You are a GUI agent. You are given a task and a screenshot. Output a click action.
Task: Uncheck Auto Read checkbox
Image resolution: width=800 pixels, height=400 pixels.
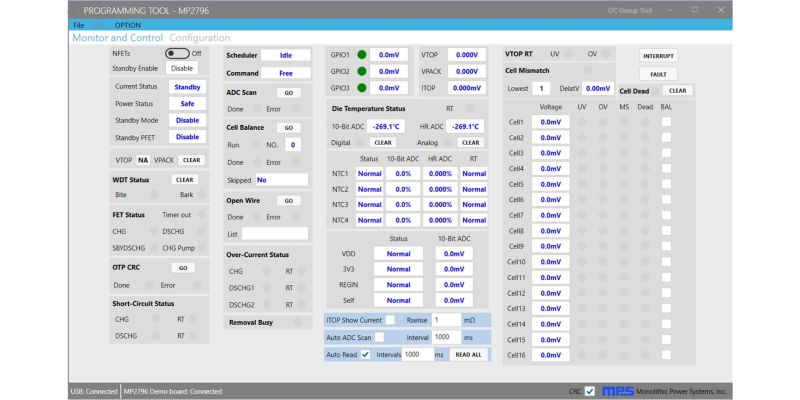[x=365, y=355]
